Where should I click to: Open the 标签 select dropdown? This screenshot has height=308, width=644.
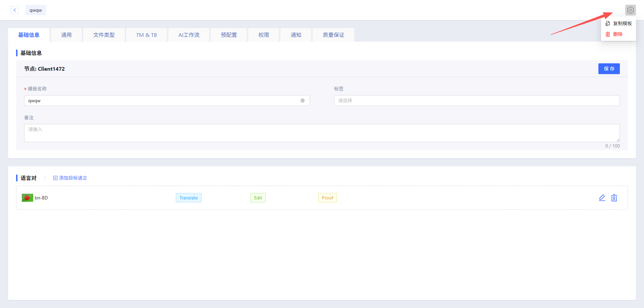point(477,101)
